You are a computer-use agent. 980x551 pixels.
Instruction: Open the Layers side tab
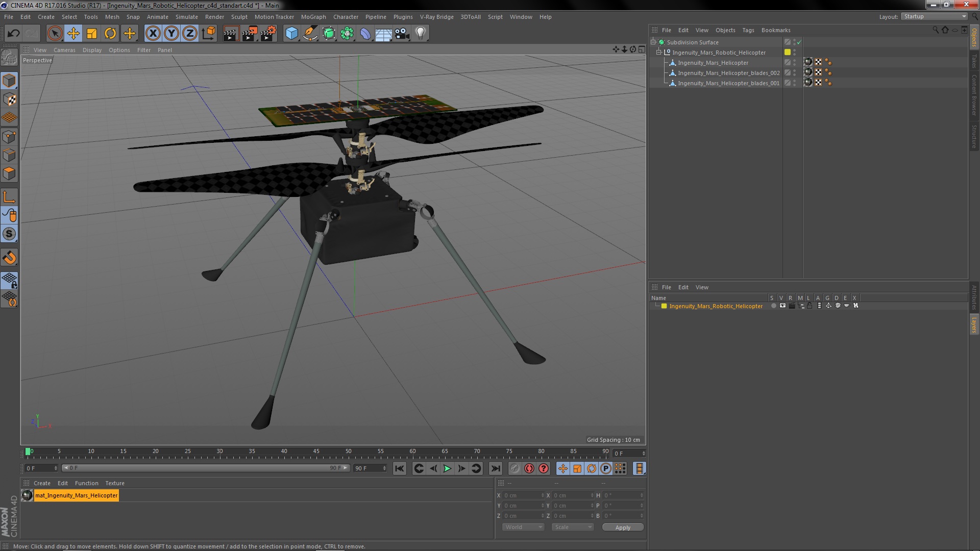pos(974,324)
